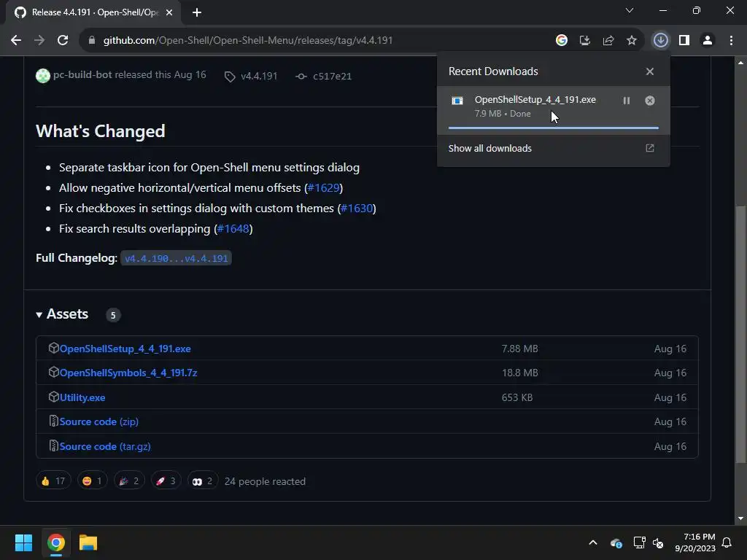This screenshot has width=747, height=560.
Task: Bookmark this page with the star icon
Action: (632, 41)
